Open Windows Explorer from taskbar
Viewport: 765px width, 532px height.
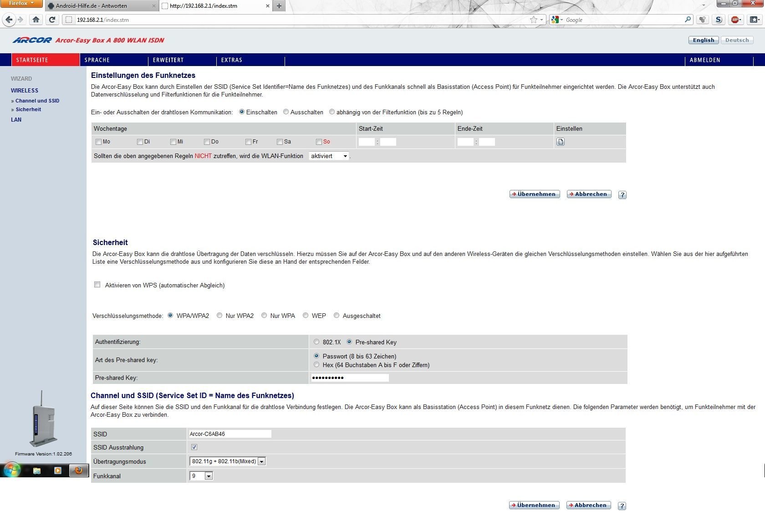click(37, 471)
